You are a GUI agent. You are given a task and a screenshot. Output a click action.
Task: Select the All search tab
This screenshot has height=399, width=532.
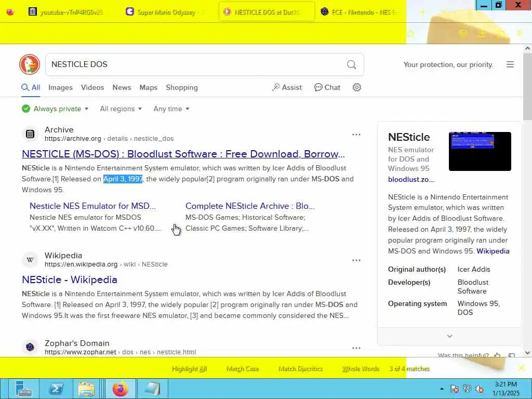31,87
